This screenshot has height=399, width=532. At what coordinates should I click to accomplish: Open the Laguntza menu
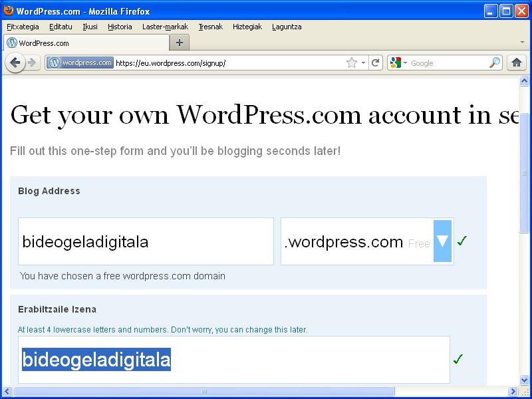pos(287,27)
